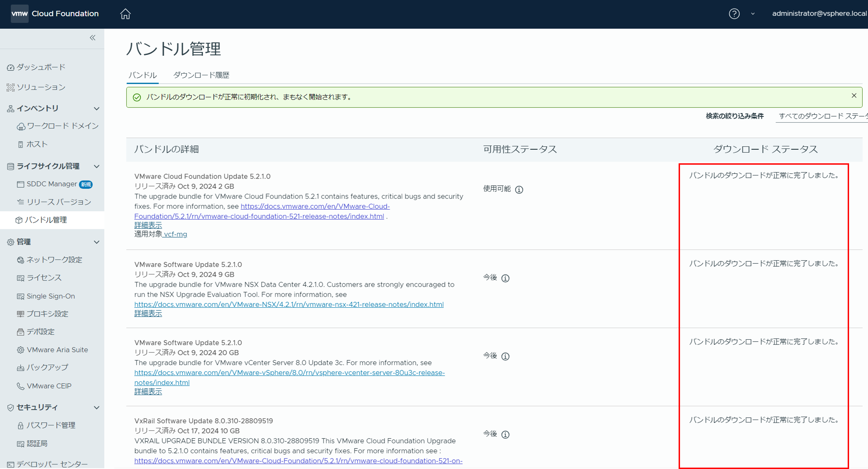Click info icon for vCenter bundle 今後
This screenshot has height=469, width=868.
coord(505,357)
